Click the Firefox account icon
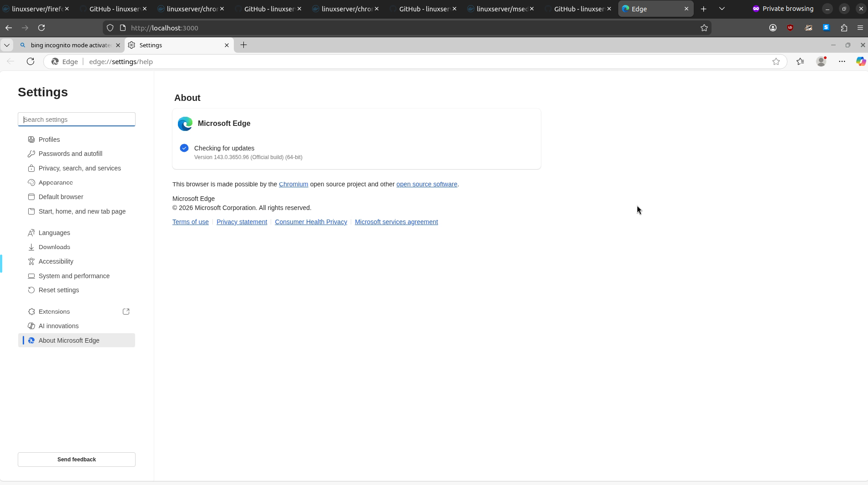This screenshot has height=485, width=868. [773, 28]
